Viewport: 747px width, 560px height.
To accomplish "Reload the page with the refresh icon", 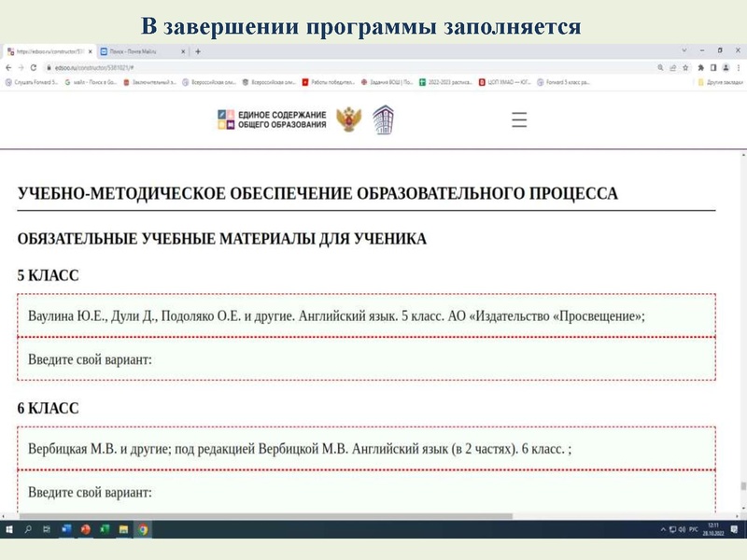I will pyautogui.click(x=33, y=68).
